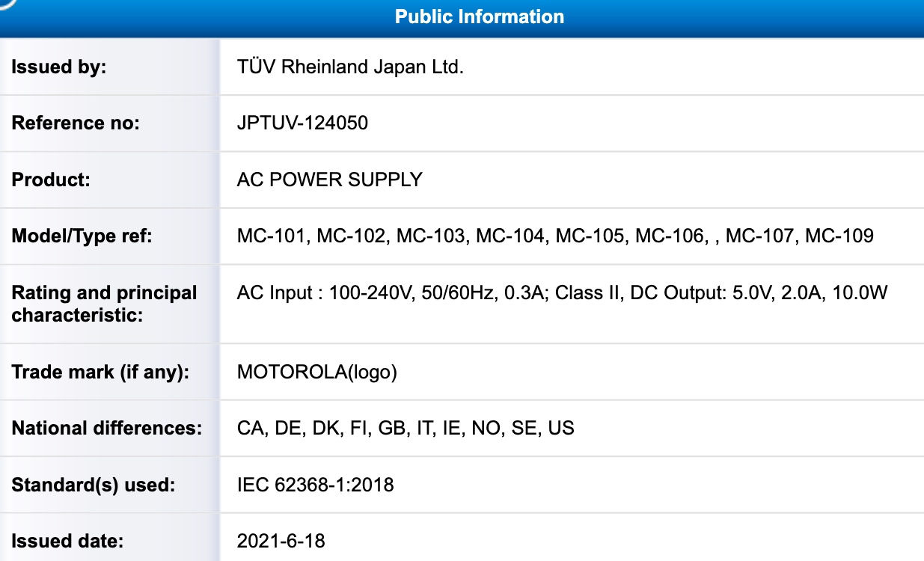
Task: Select the 'Issued date:' label
Action: pyautogui.click(x=67, y=540)
